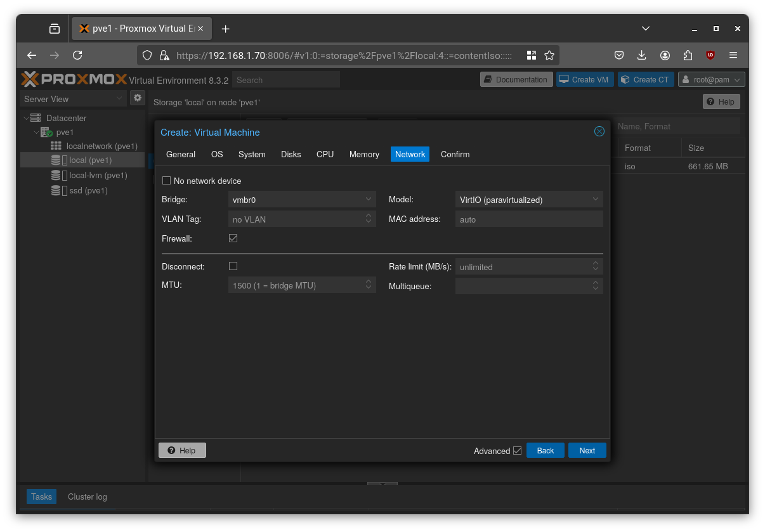This screenshot has width=765, height=532.
Task: Click the uBlock Origin extension icon
Action: (710, 55)
